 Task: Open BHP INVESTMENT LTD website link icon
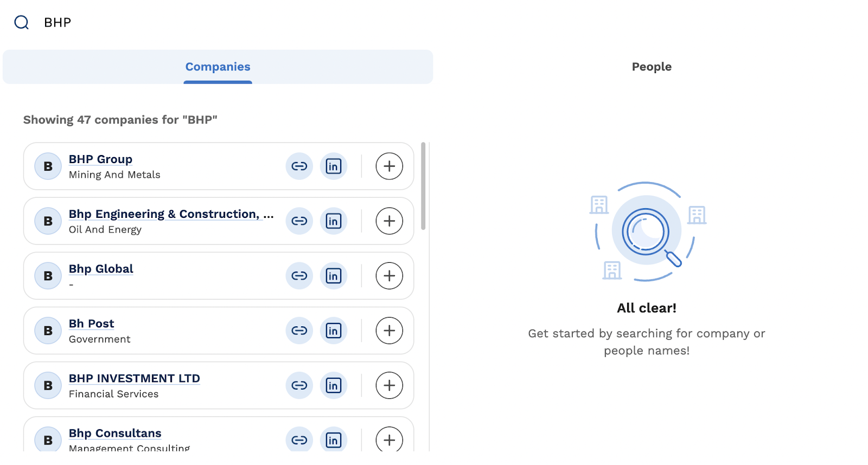(299, 385)
